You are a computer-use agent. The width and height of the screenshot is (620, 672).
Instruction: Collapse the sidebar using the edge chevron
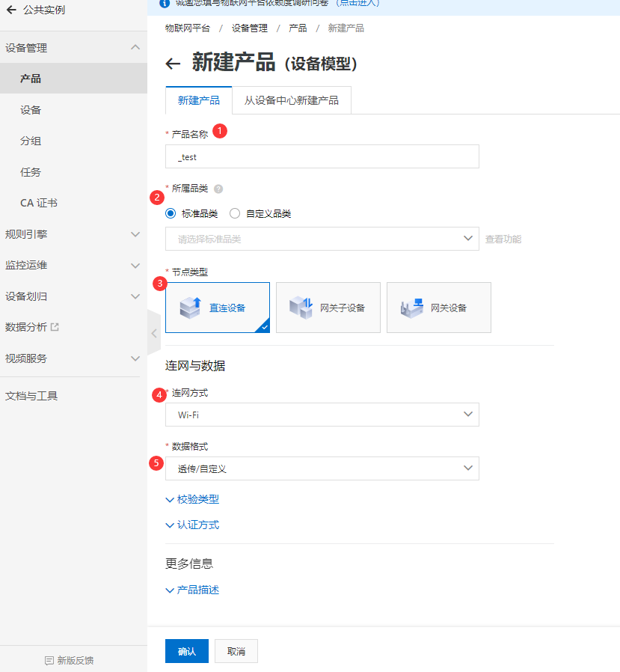pyautogui.click(x=153, y=332)
